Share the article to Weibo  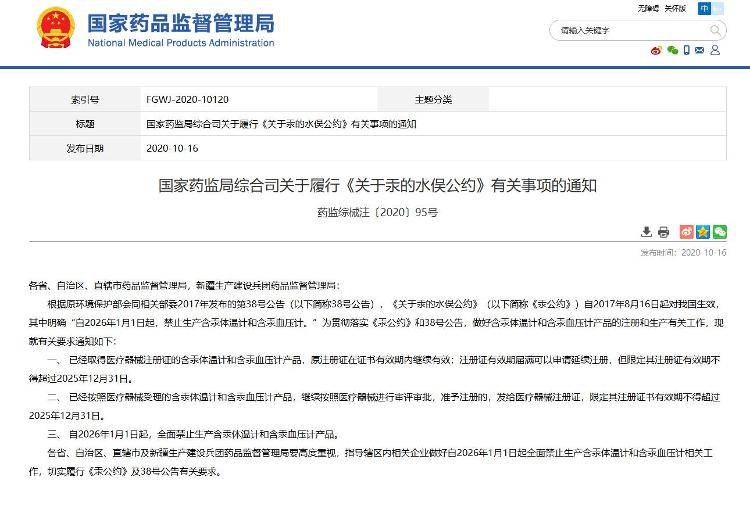(686, 232)
